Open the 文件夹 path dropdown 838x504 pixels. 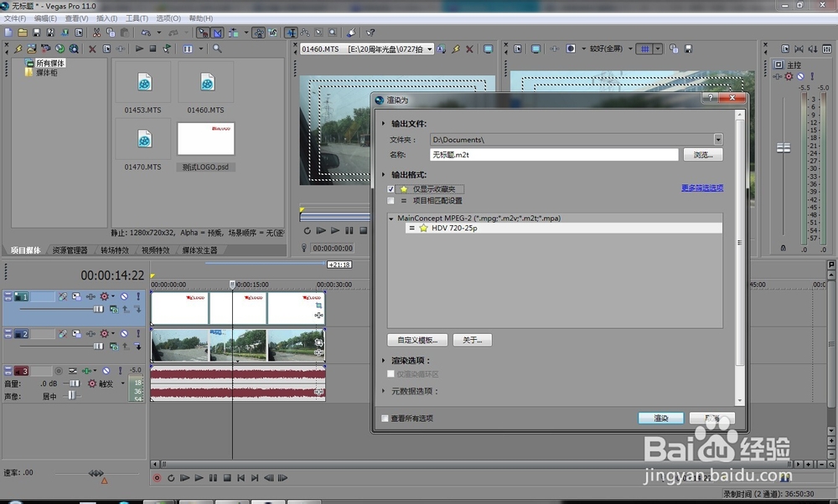[718, 139]
